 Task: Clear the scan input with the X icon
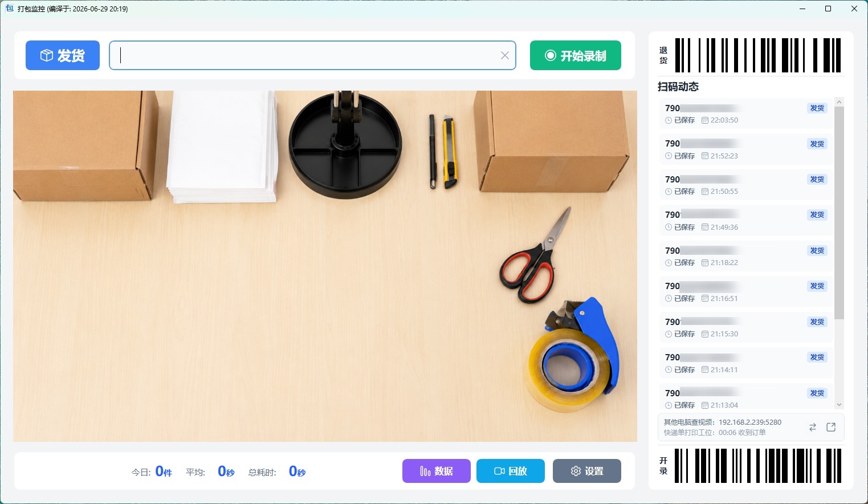[505, 55]
